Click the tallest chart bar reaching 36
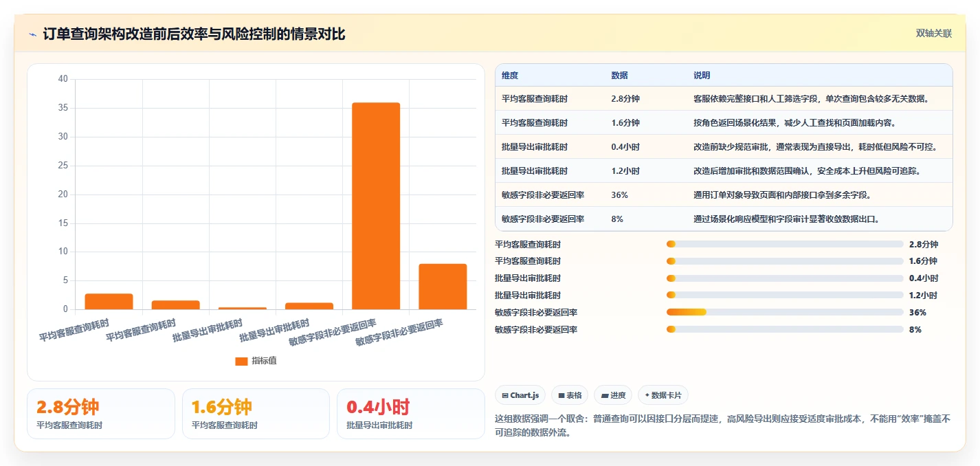The height and width of the screenshot is (466, 980). pos(376,206)
